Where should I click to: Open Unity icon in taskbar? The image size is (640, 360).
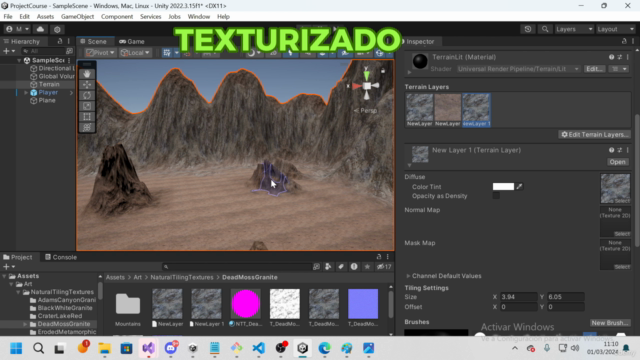(x=302, y=348)
